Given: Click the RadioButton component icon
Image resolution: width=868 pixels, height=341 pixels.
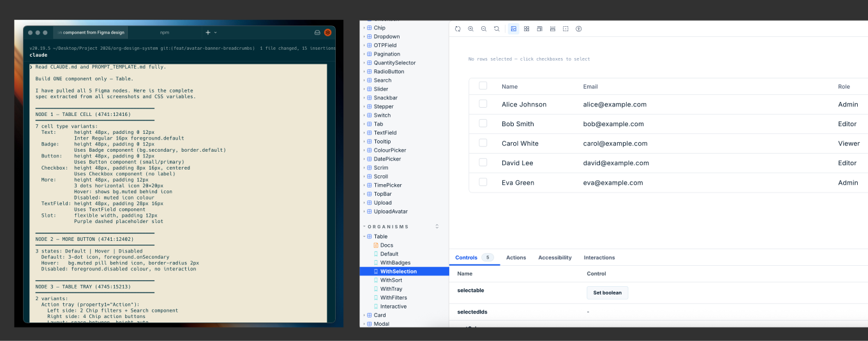Looking at the screenshot, I should click(370, 71).
